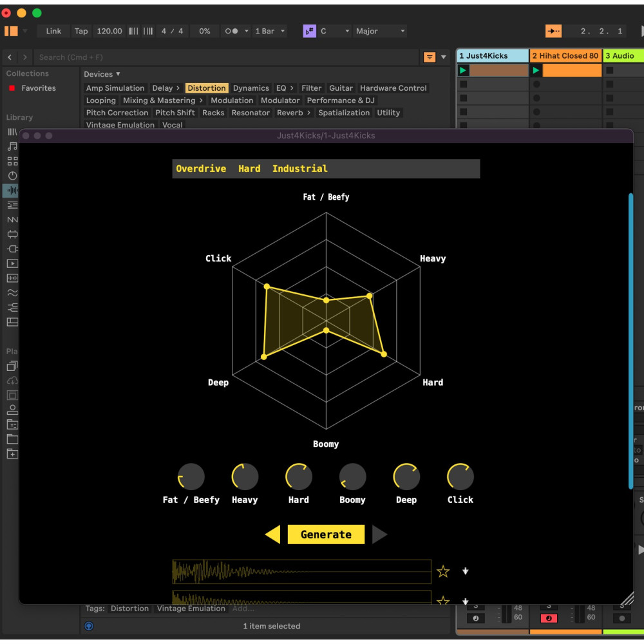
Task: Click the Add Folder icon with the plus sign
Action: [x=12, y=454]
